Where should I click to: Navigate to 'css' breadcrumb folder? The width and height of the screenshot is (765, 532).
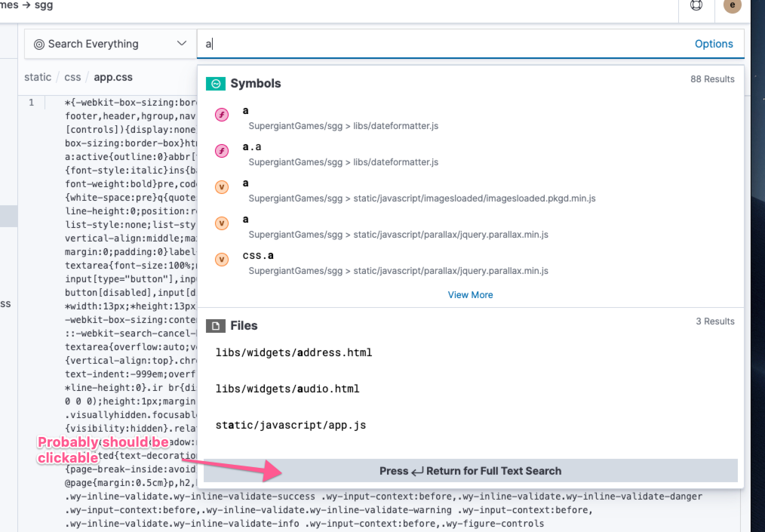click(x=72, y=77)
